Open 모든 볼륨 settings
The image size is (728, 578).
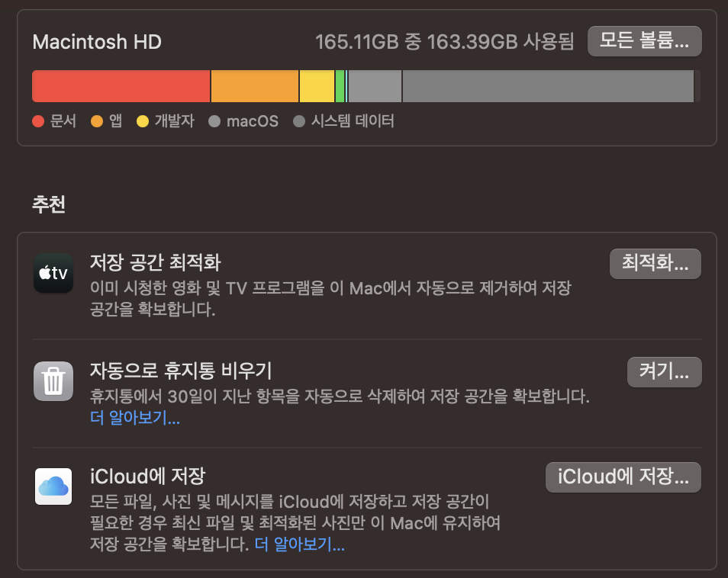tap(644, 42)
